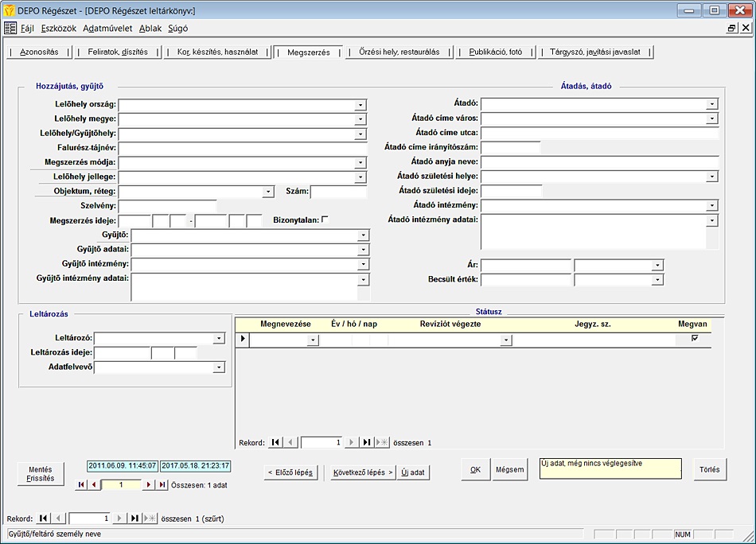Click the red last-record arrow beside Összesen
This screenshot has width=756, height=544.
coord(162,484)
